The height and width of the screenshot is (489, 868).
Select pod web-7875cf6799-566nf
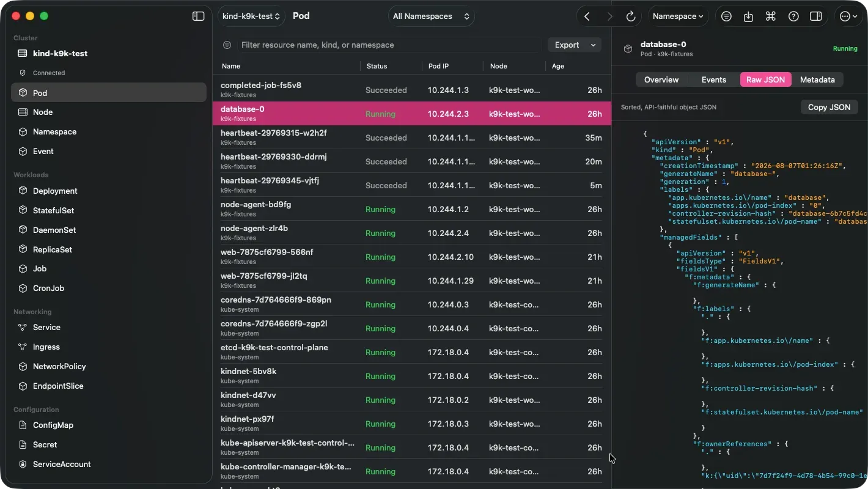click(412, 257)
